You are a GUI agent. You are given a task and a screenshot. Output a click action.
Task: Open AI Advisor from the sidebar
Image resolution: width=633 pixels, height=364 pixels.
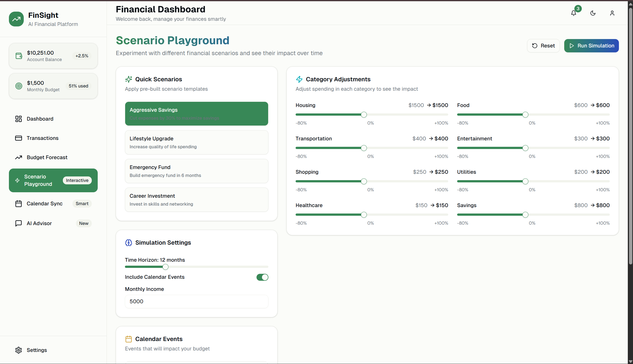(x=39, y=223)
